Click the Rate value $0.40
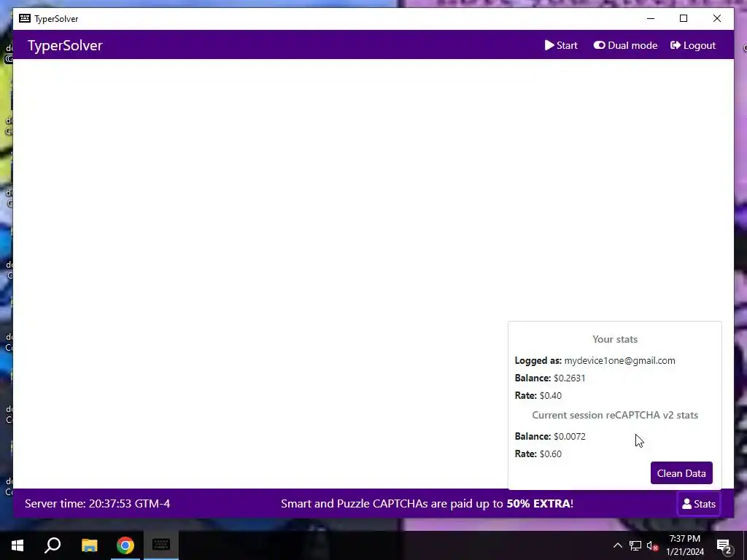Screen dimensions: 747x560 pos(550,396)
